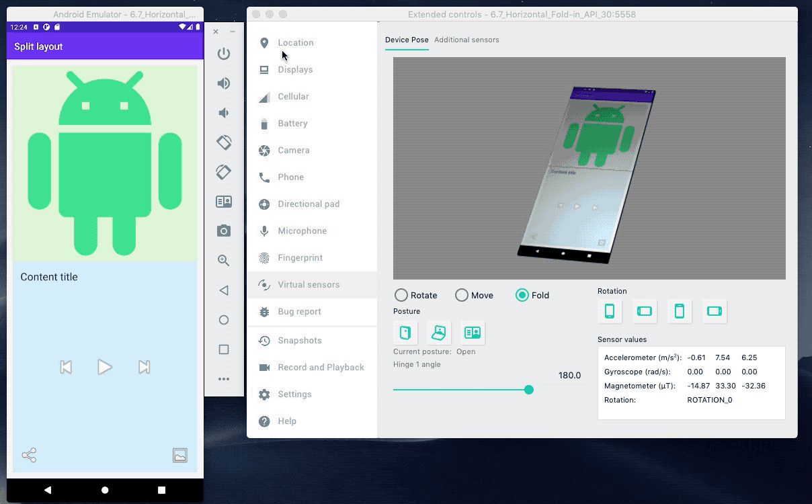Open the fold posture toolbar icon

(x=224, y=202)
